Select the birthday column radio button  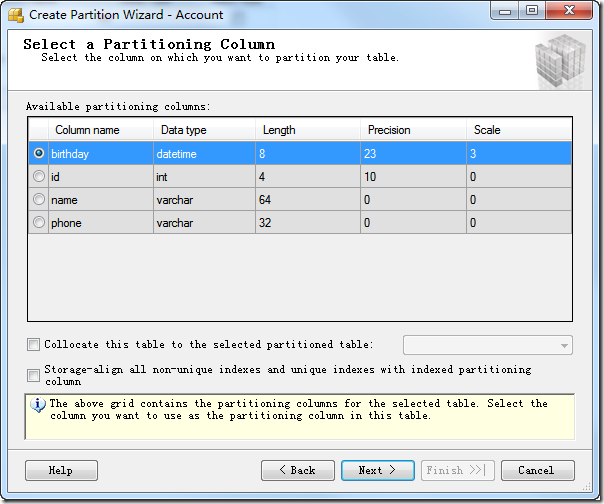[x=39, y=153]
